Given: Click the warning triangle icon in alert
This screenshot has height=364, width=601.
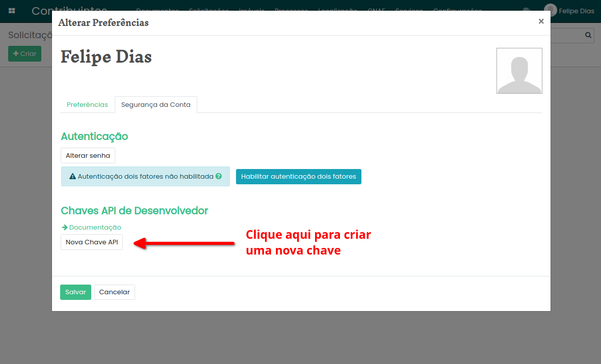Looking at the screenshot, I should 73,177.
